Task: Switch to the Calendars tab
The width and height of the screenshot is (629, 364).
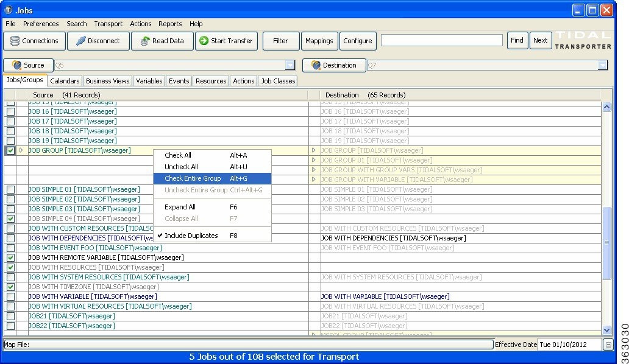Action: click(x=65, y=80)
